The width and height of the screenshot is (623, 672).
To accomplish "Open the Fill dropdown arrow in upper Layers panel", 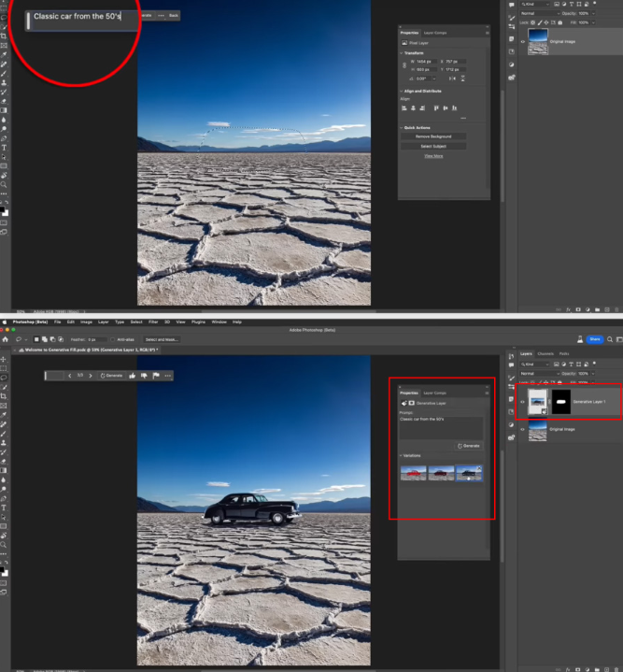I will (593, 22).
